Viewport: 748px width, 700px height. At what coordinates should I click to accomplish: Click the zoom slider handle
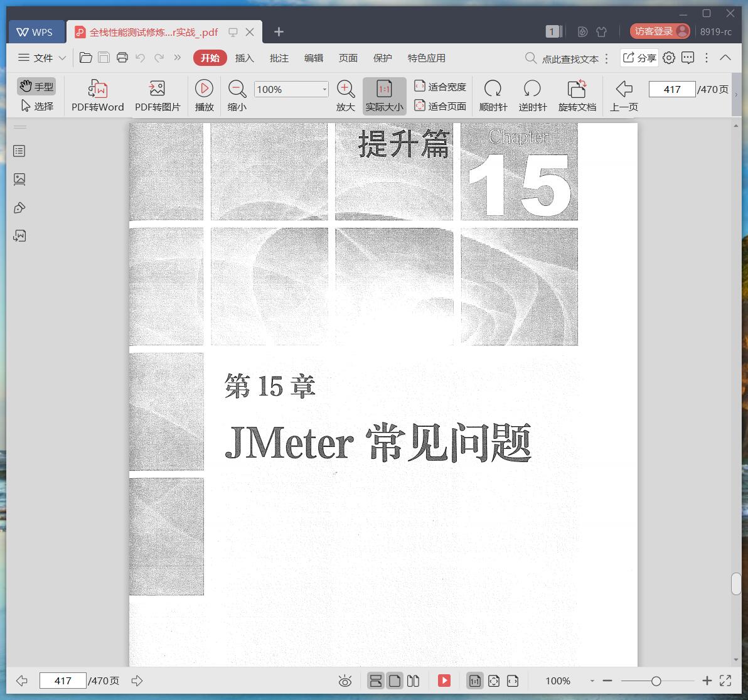[656, 681]
